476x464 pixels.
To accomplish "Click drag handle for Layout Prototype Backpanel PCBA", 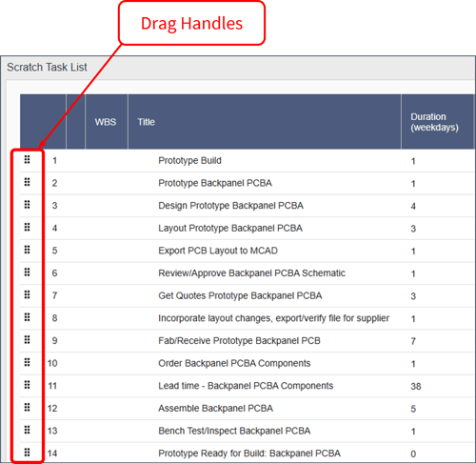I will coord(28,228).
